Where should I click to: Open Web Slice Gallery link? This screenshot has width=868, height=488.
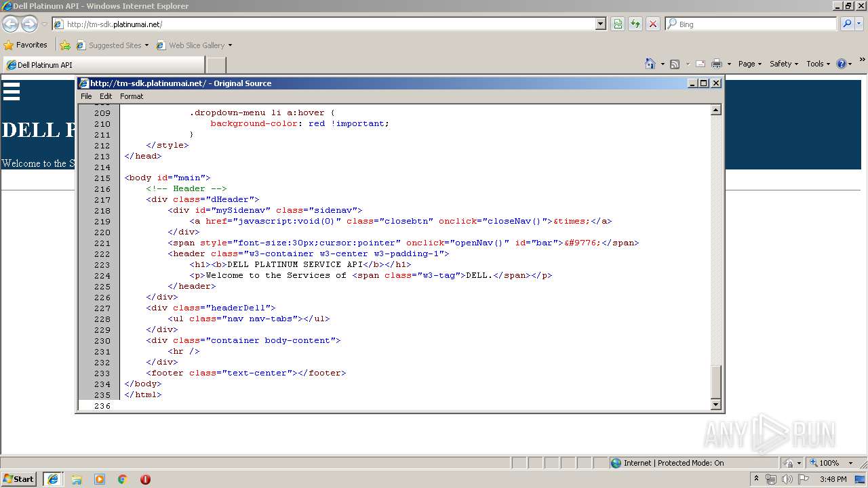pyautogui.click(x=194, y=45)
